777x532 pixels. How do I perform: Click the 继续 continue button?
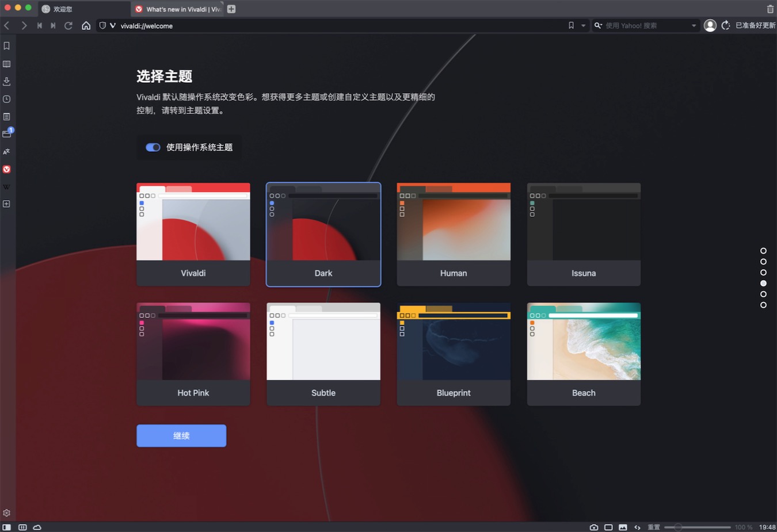181,435
